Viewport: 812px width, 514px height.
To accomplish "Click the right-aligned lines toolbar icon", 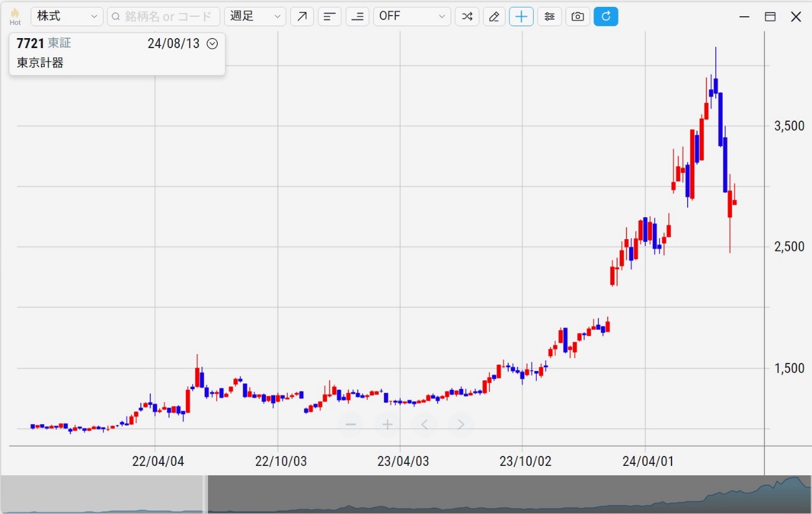I will (357, 16).
